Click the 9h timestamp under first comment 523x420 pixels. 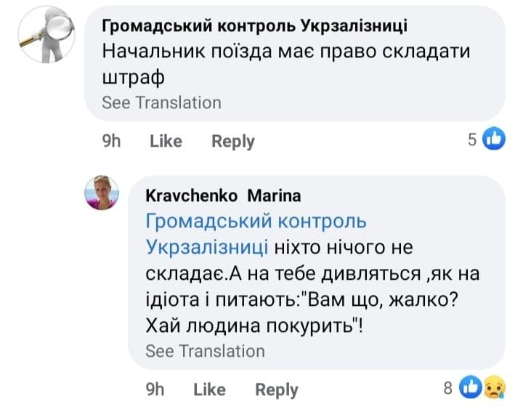pyautogui.click(x=111, y=141)
